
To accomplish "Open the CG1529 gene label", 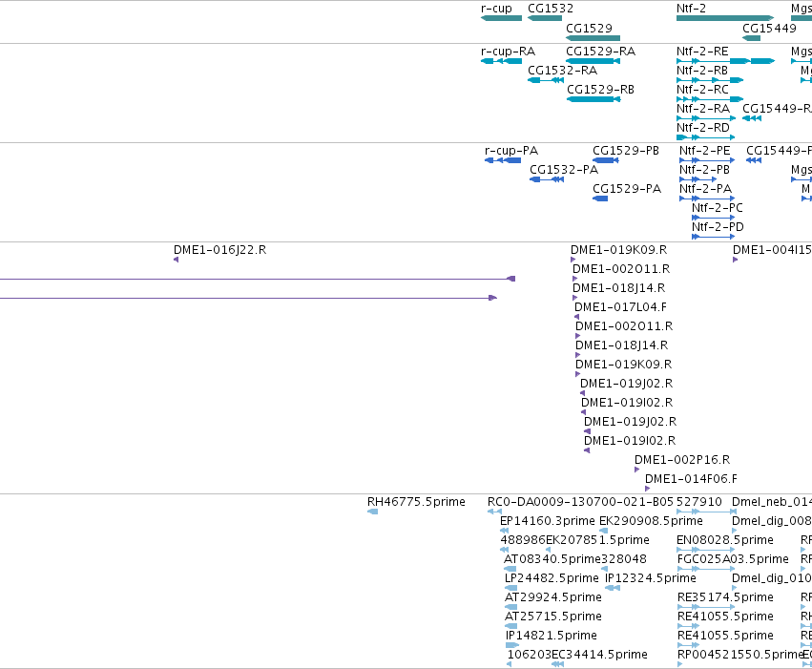I will coord(589,28).
